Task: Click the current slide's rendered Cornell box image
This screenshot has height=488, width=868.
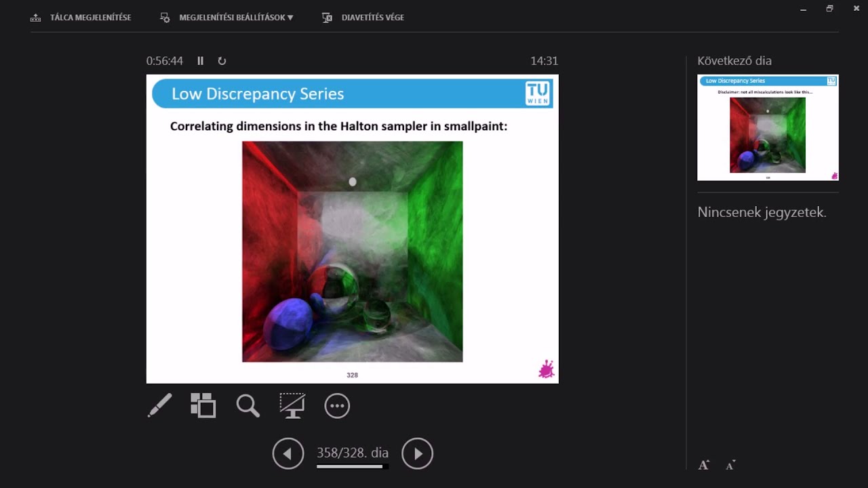Action: point(352,251)
